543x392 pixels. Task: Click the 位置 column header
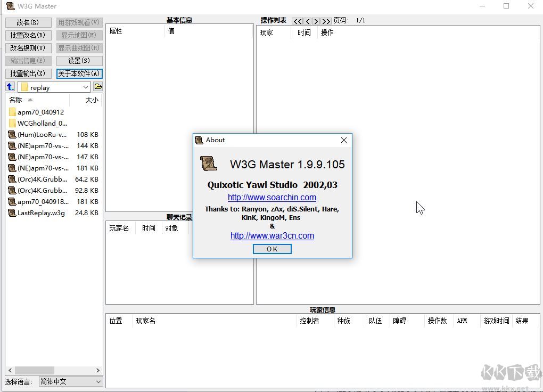(119, 321)
